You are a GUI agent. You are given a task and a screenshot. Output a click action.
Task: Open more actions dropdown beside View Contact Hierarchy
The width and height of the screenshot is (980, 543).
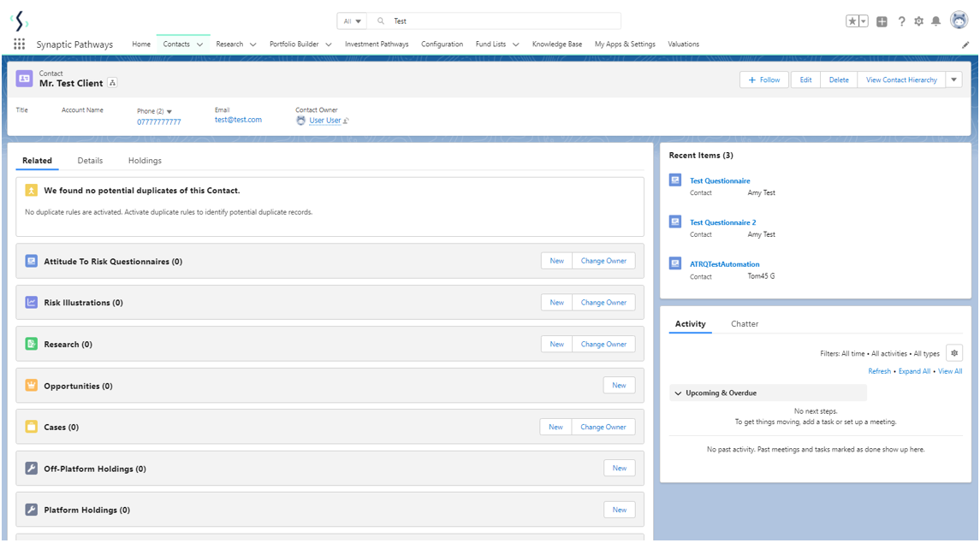tap(953, 80)
